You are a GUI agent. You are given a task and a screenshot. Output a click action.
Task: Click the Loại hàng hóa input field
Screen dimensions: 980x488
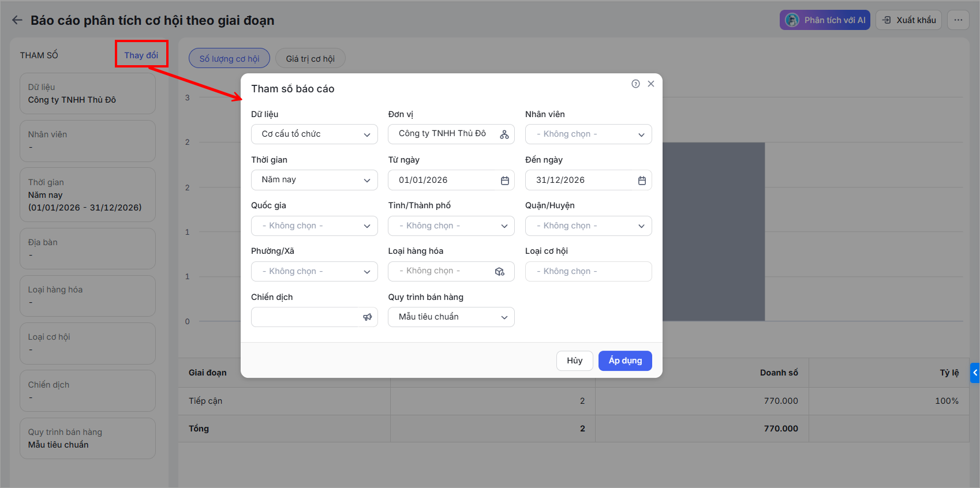coord(451,271)
